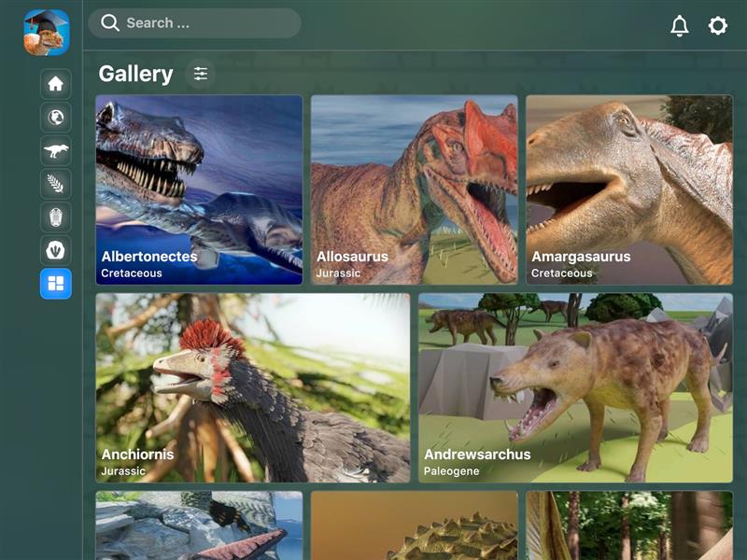This screenshot has width=747, height=560.
Task: Open gallery filter sliders button
Action: [x=201, y=74]
